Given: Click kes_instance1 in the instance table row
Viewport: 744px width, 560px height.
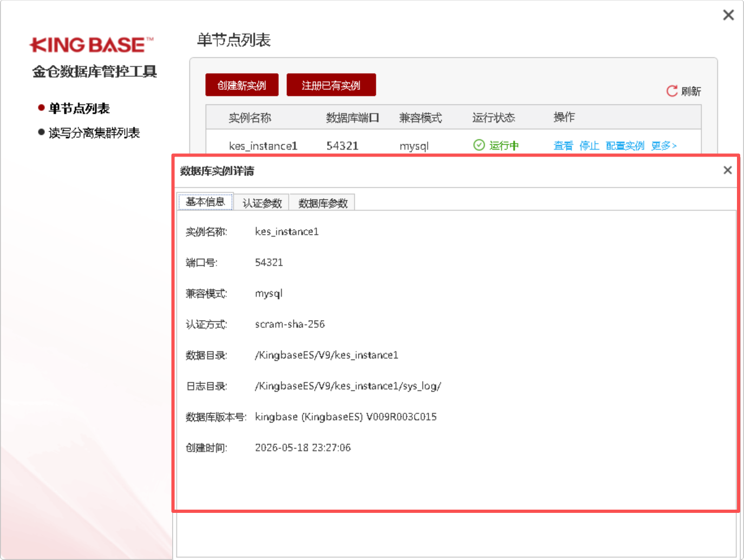Looking at the screenshot, I should pos(263,146).
